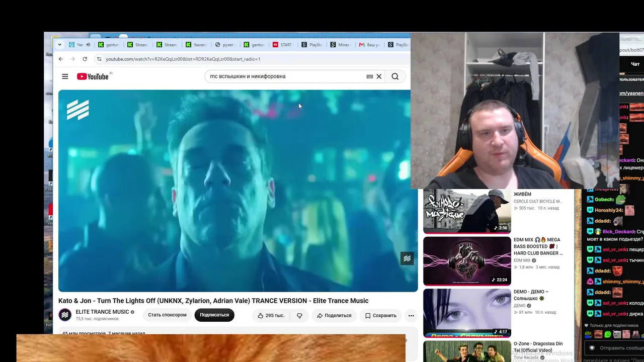Subscribe with the 'Подписаться' button
Viewport: 644px width, 362px height.
214,315
